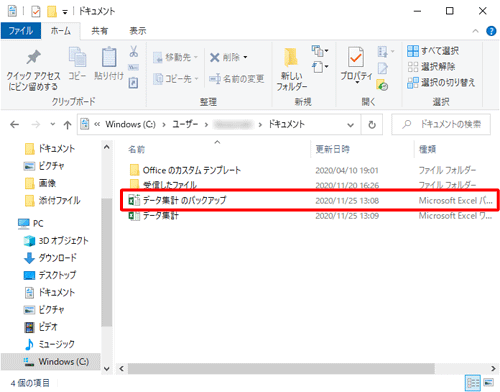This screenshot has height=392, width=500.
Task: Open the Copy to (コピー先) dropdown
Action: click(x=176, y=79)
